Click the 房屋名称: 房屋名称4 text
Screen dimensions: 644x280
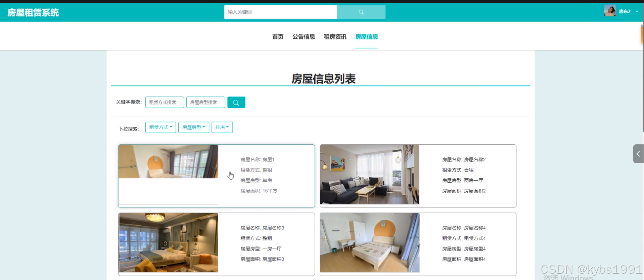tap(464, 228)
